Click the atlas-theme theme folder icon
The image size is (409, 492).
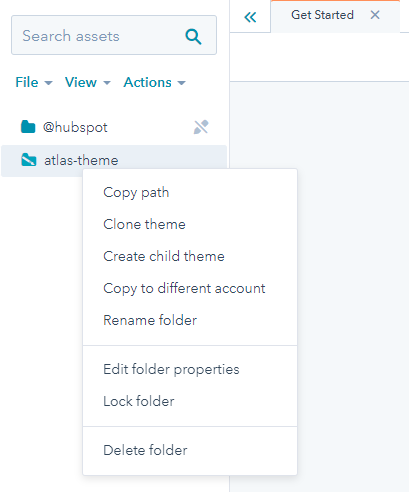click(29, 160)
